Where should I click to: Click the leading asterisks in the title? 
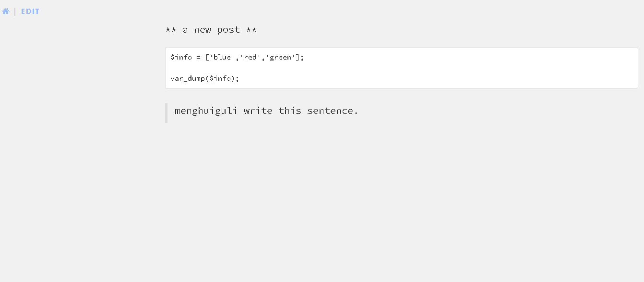tap(171, 30)
